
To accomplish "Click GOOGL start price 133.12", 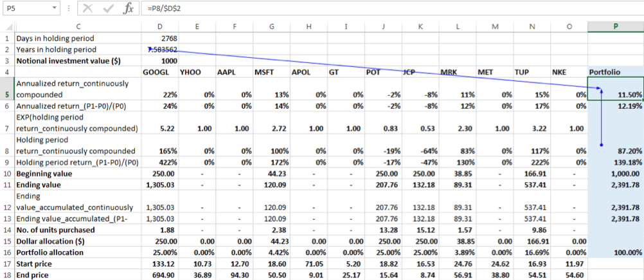I will coord(160,263).
